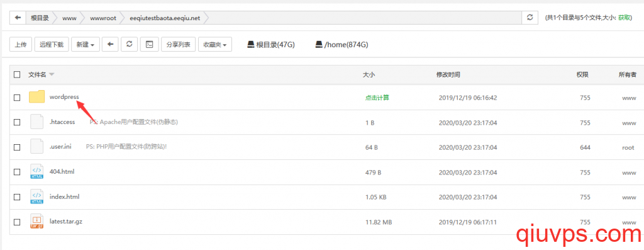Refresh the path with address bar reload icon
The height and width of the screenshot is (250, 644).
click(530, 18)
